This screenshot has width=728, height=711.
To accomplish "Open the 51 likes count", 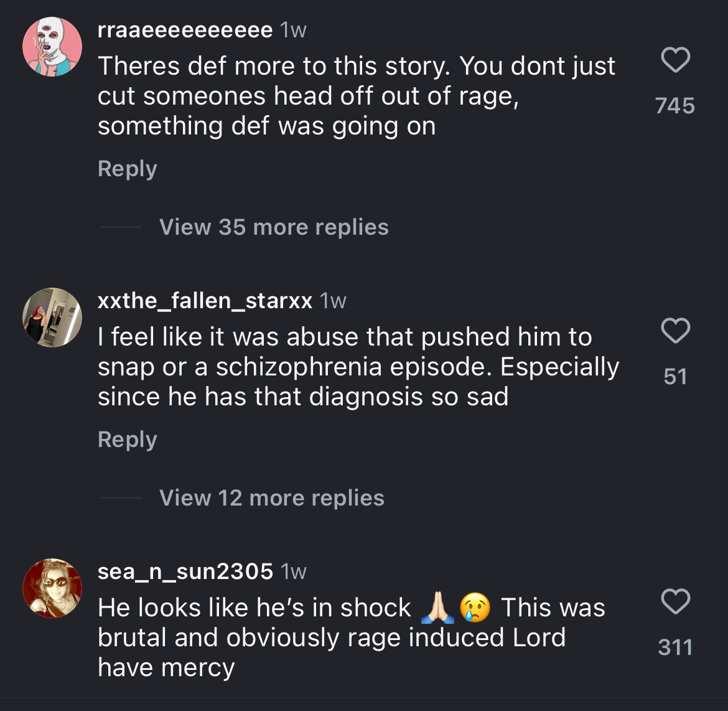I will click(675, 377).
